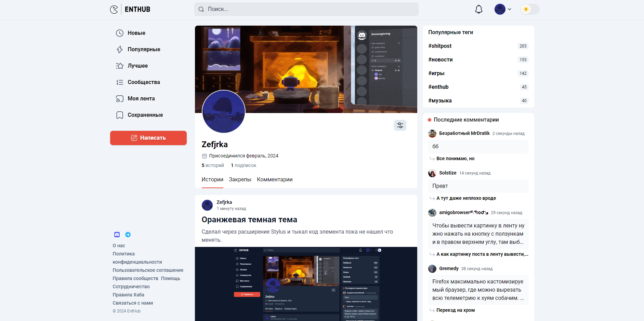Open the Новые feed clock icon
The height and width of the screenshot is (321, 644).
(120, 33)
